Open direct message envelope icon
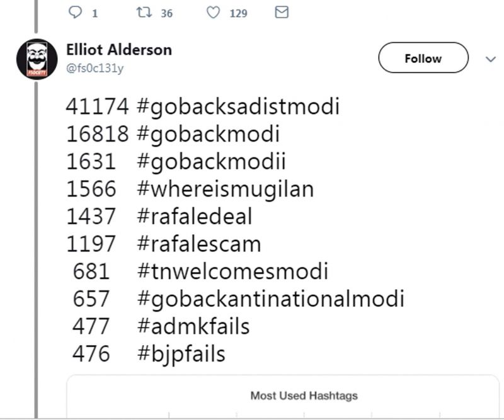504x420 pixels. pos(282,12)
